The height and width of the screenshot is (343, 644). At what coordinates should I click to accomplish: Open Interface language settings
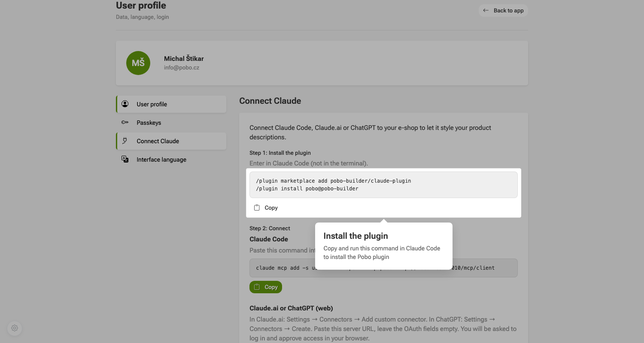[x=171, y=159]
